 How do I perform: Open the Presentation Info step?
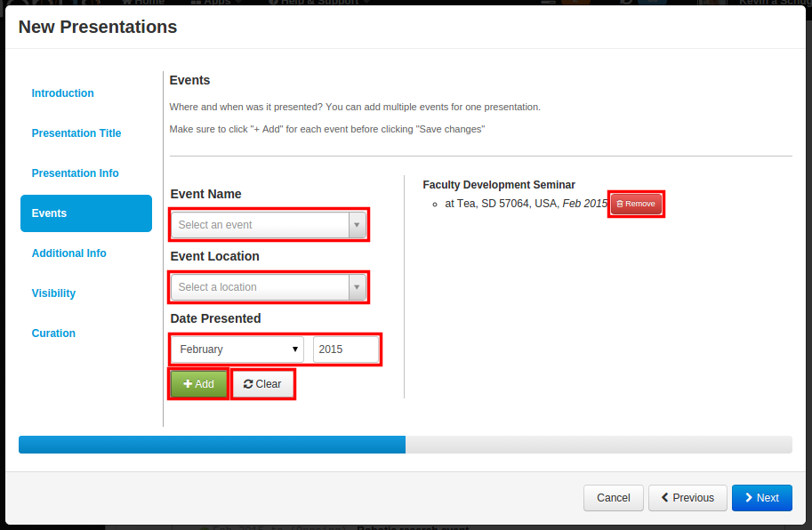pos(75,173)
